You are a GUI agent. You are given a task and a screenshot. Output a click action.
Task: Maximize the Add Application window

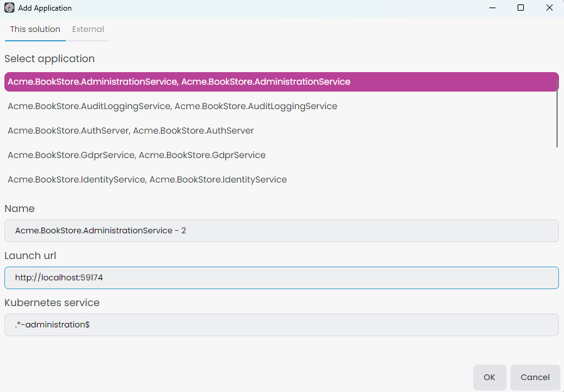click(521, 8)
